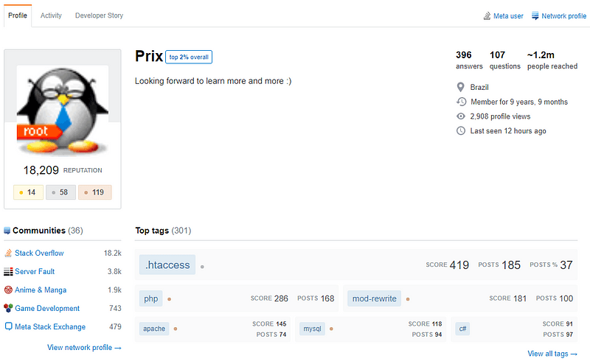Click the penguin avatar image

point(63,111)
